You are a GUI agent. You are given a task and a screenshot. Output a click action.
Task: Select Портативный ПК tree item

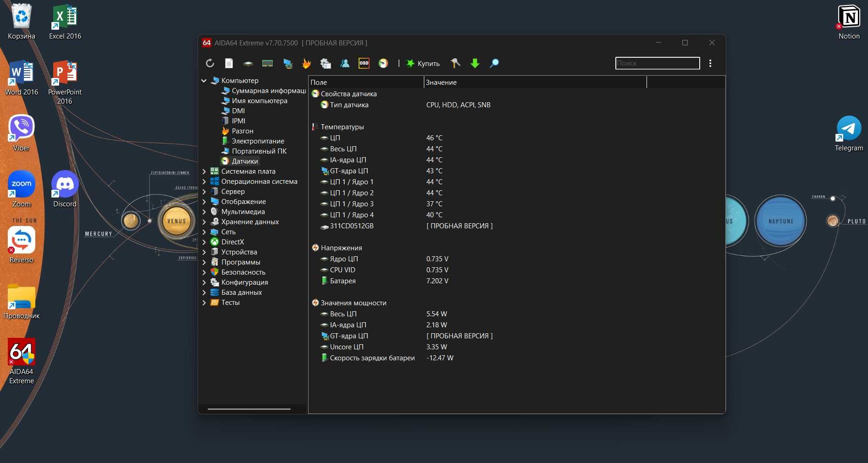click(x=254, y=151)
